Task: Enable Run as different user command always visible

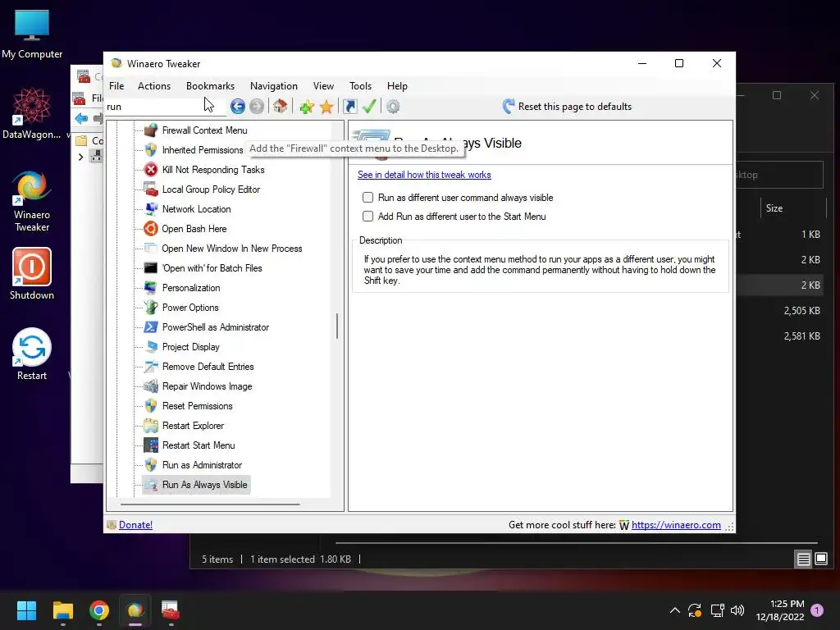Action: point(367,197)
